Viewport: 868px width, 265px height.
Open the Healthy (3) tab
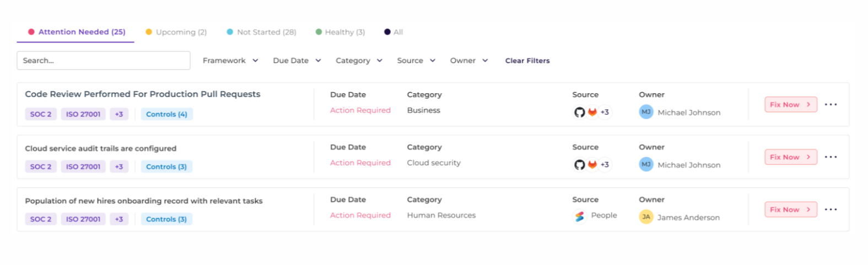tap(340, 32)
